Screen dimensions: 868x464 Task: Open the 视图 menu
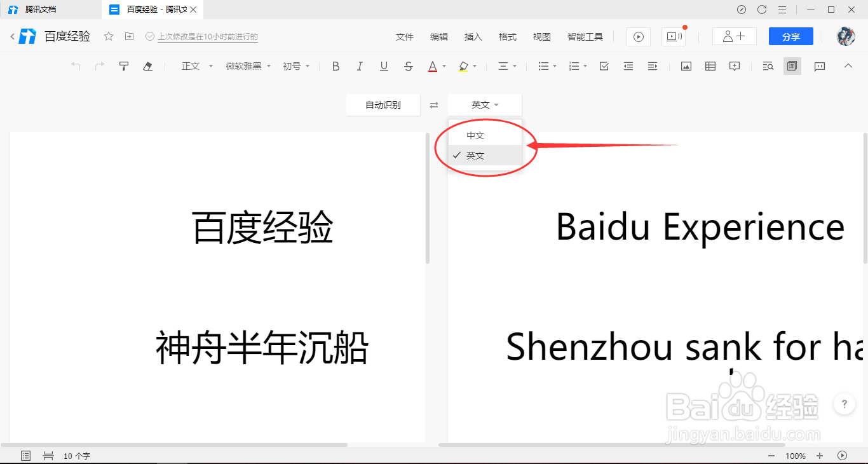(x=542, y=37)
